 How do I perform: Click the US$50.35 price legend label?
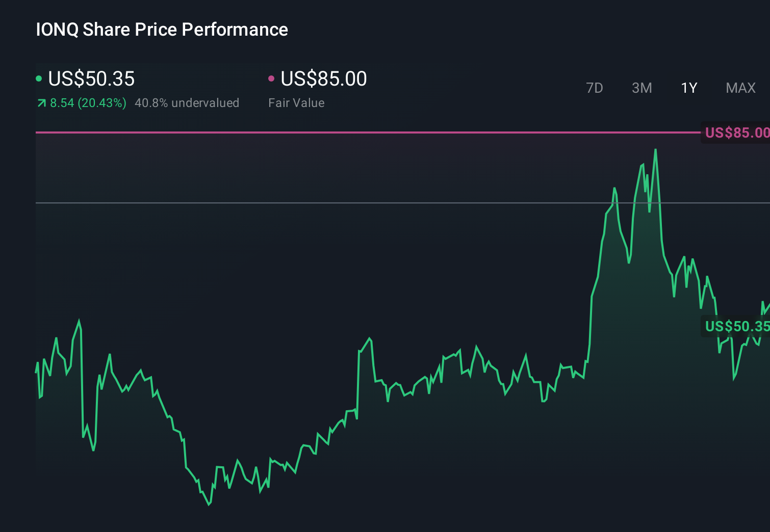click(91, 79)
